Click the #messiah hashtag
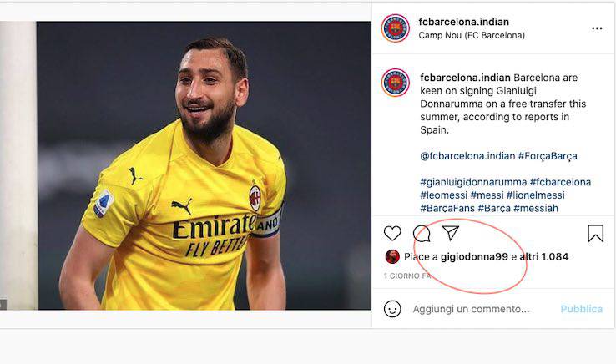This screenshot has width=616, height=364. click(x=536, y=208)
